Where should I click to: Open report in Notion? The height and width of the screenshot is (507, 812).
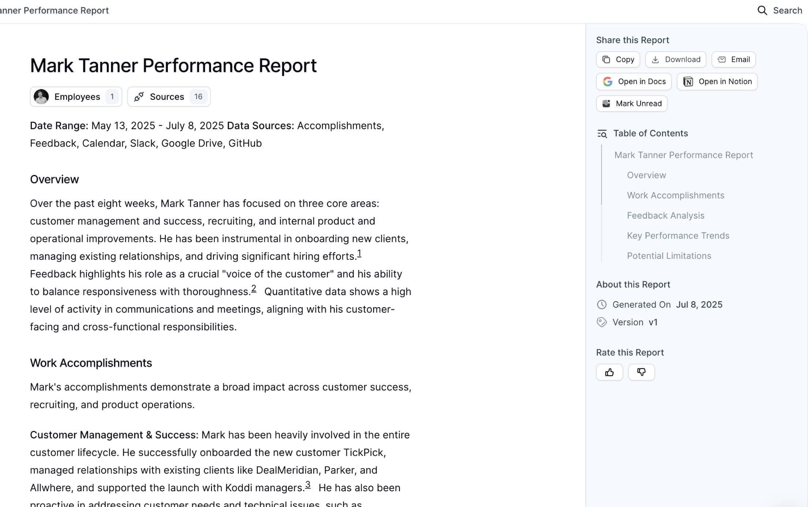(x=717, y=82)
